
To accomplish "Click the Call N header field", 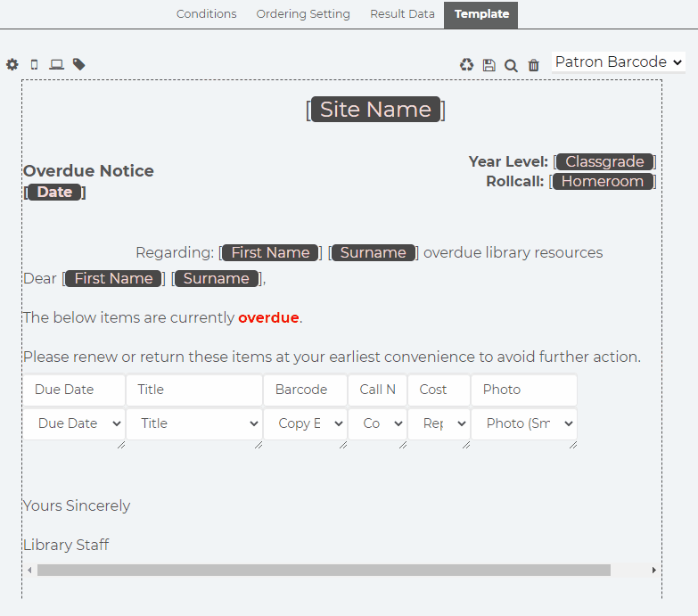I will click(377, 390).
